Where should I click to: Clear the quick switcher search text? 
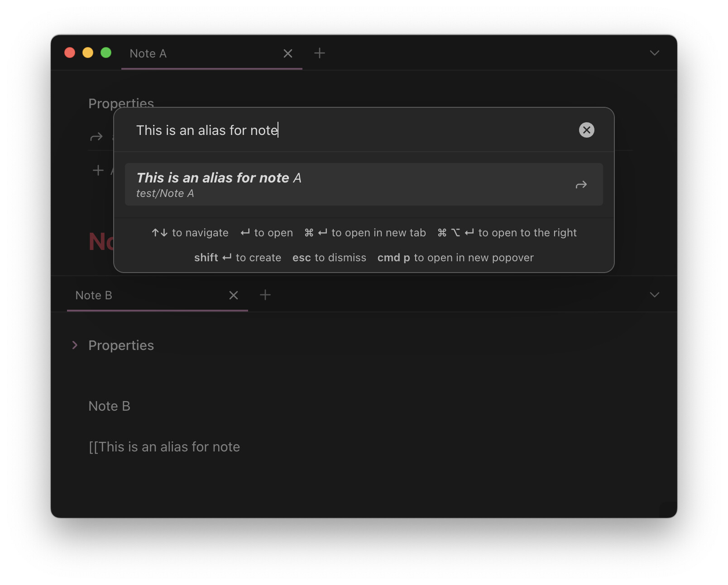[x=586, y=130]
